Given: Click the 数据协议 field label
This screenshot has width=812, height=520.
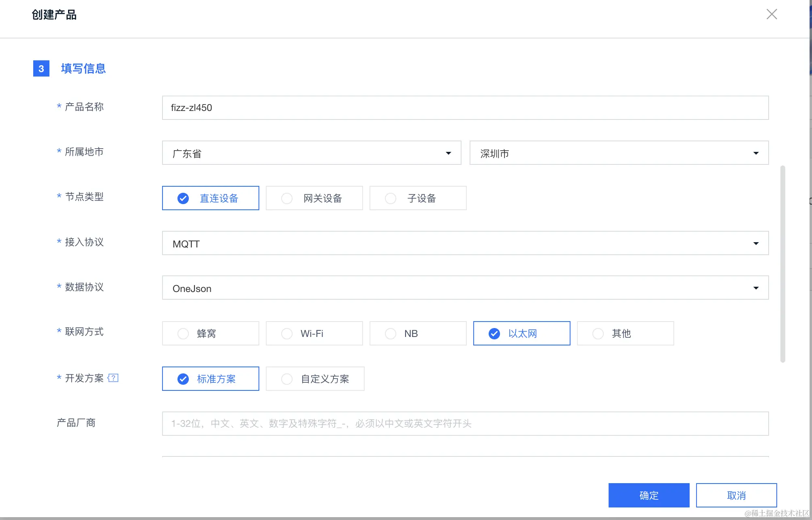Looking at the screenshot, I should tap(84, 287).
